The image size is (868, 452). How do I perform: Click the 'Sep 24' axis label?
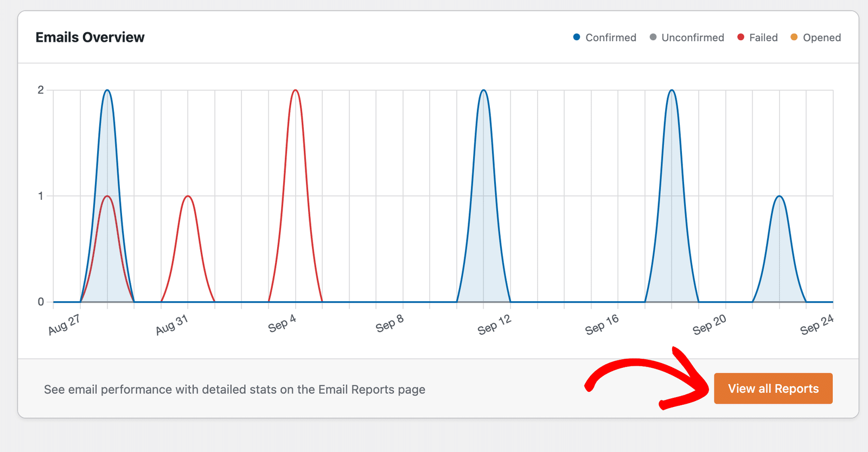point(816,324)
